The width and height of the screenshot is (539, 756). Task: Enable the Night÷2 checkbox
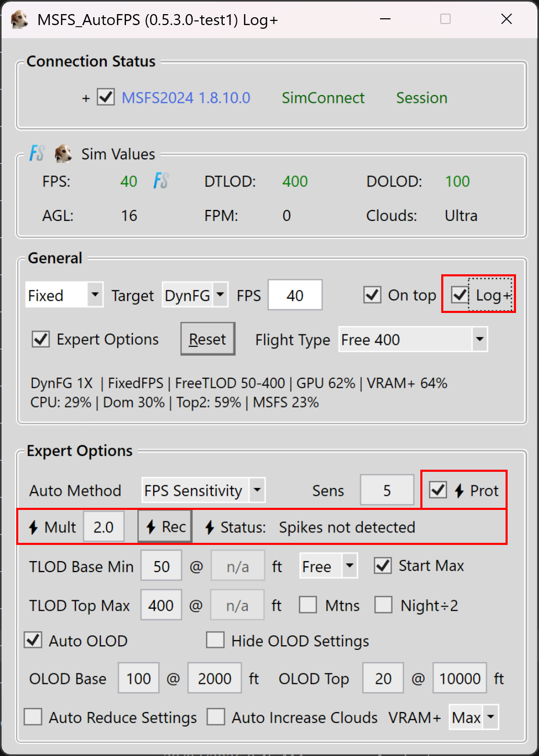383,605
